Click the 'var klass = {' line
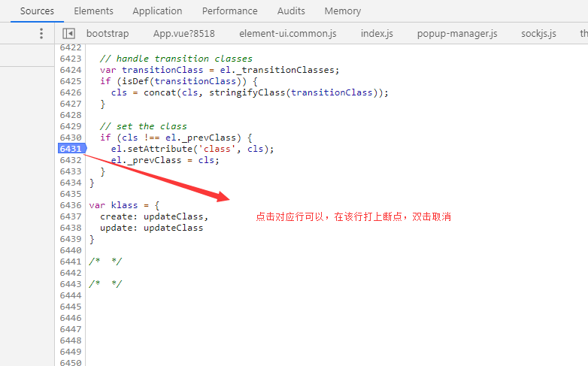The height and width of the screenshot is (366, 588). click(x=124, y=205)
